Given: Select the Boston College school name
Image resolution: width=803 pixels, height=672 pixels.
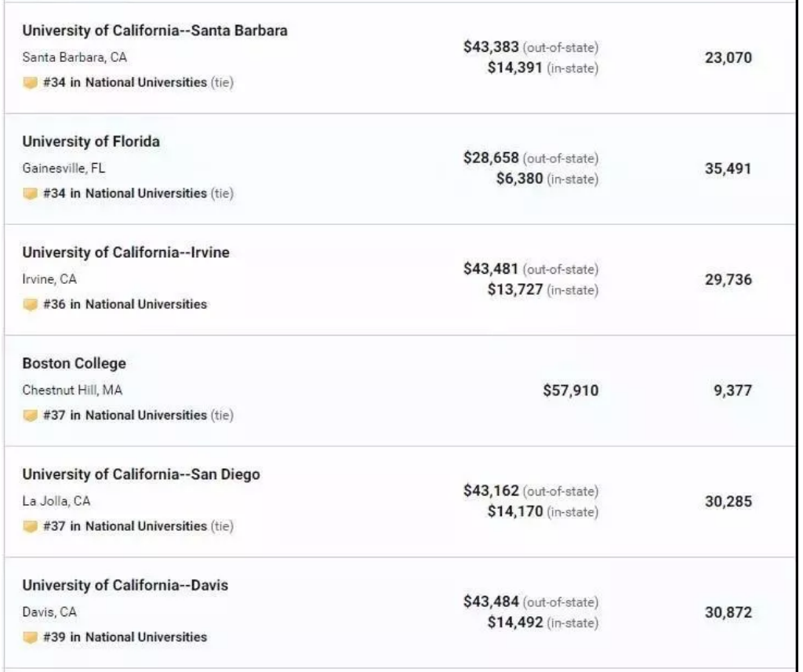Looking at the screenshot, I should 74,364.
